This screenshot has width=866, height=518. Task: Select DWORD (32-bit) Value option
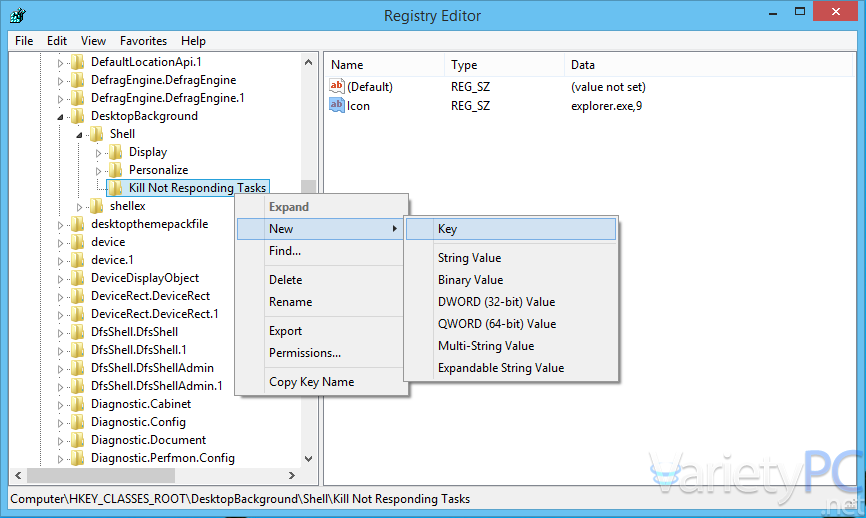pos(496,302)
